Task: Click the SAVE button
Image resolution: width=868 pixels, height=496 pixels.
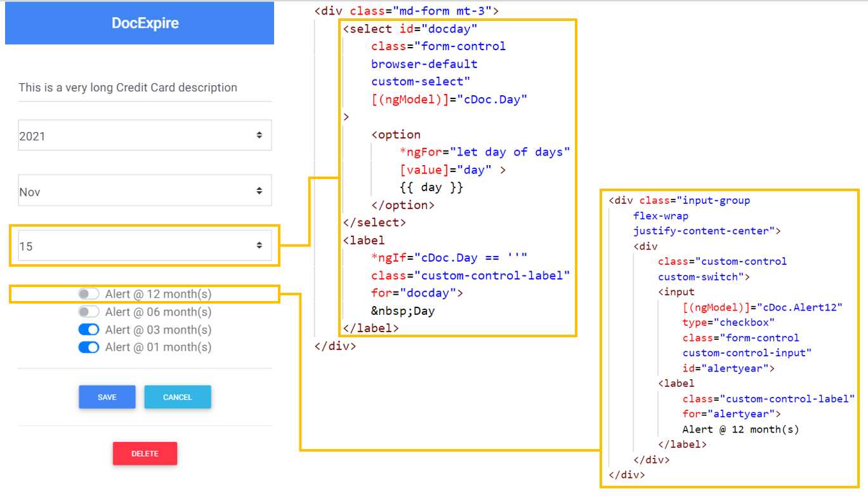Action: point(107,397)
